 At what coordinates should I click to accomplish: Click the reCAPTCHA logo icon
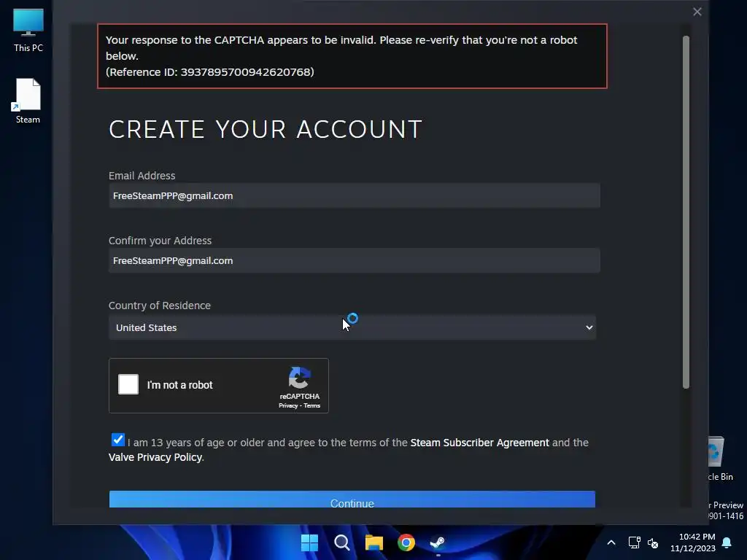300,378
